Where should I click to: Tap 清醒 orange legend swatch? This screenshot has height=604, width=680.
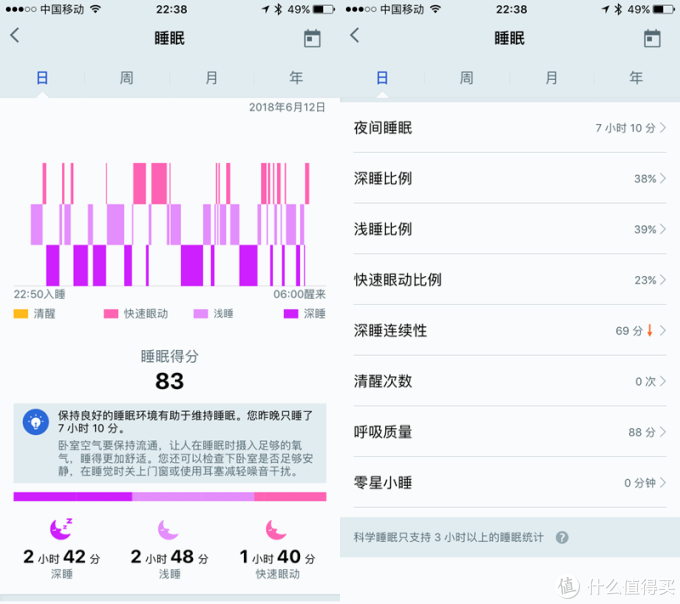(21, 314)
